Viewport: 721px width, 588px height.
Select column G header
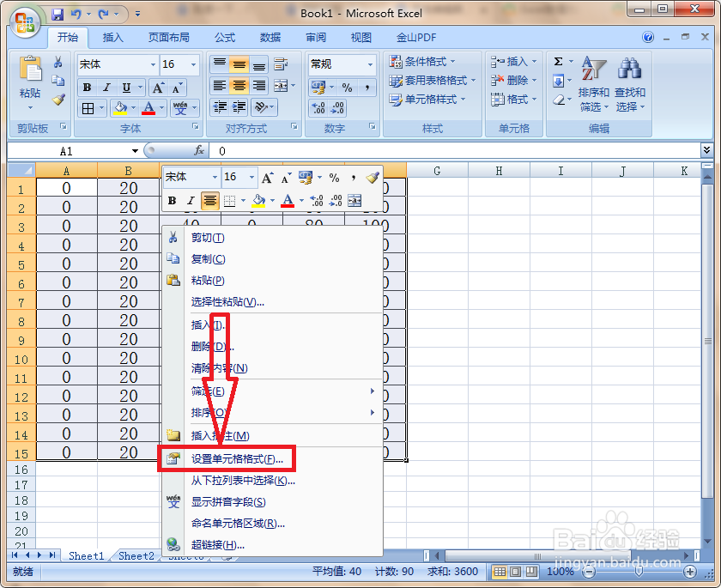click(x=437, y=171)
